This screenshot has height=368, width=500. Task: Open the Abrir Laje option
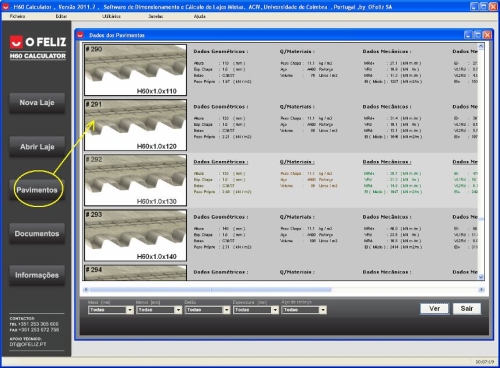[x=37, y=147]
